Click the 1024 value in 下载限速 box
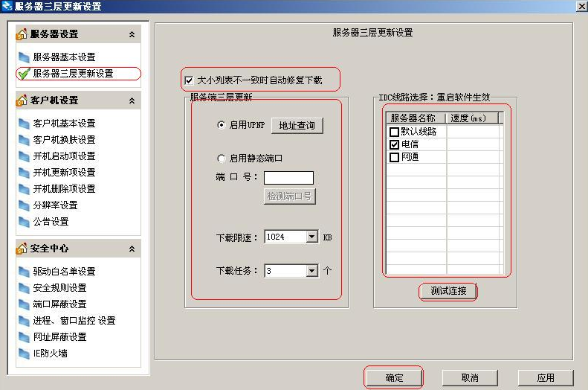The image size is (588, 390). (276, 237)
